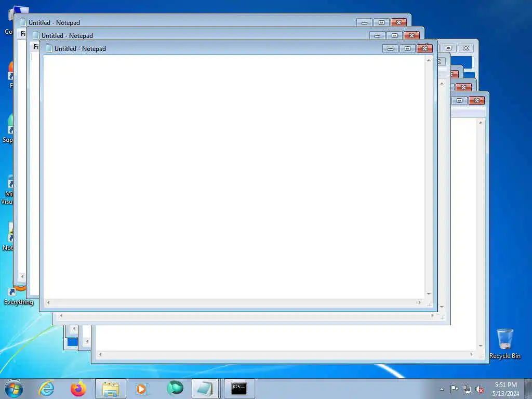
Task: Maximize the topmost-titled rear Notepad window
Action: pos(381,23)
